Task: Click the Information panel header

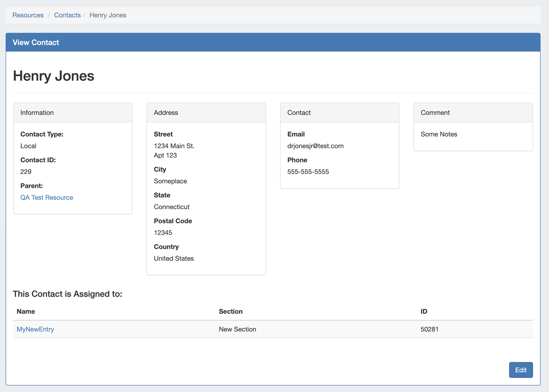Action: click(37, 113)
